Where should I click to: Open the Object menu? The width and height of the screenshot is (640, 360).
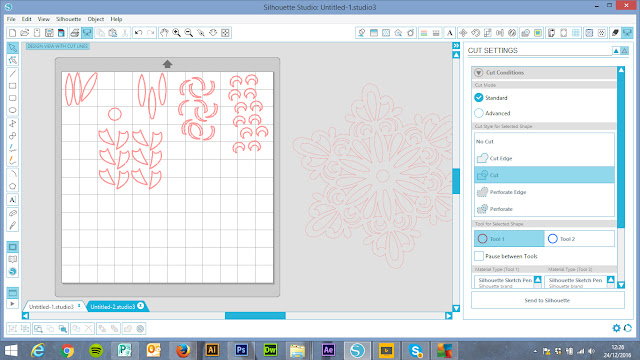tap(96, 19)
